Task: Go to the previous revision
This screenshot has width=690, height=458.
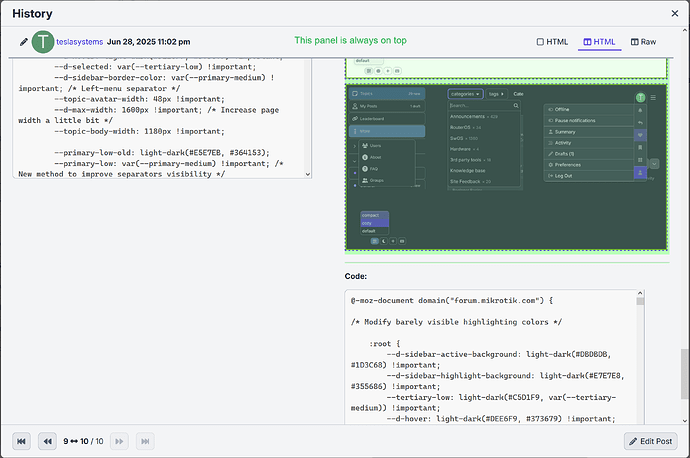Action: click(x=47, y=441)
